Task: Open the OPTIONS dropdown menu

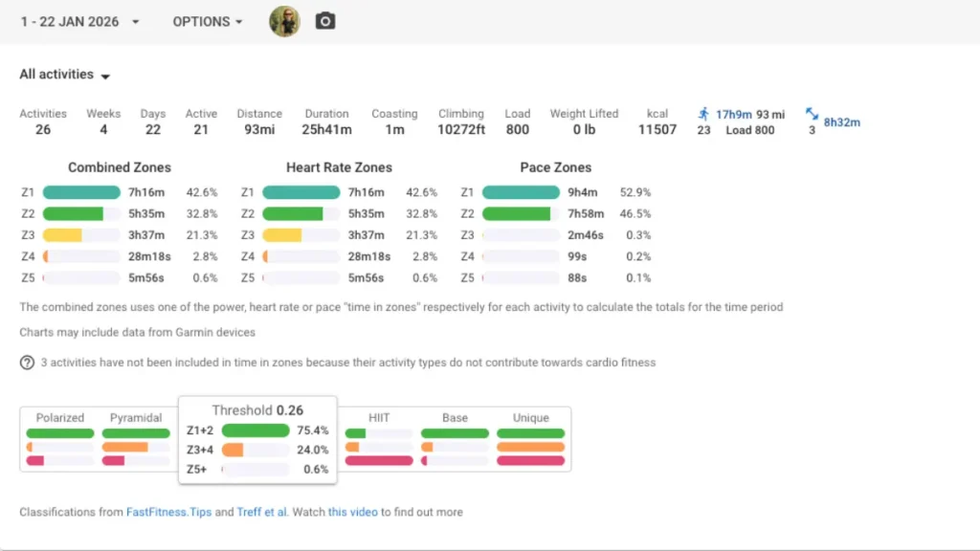Action: click(x=208, y=21)
